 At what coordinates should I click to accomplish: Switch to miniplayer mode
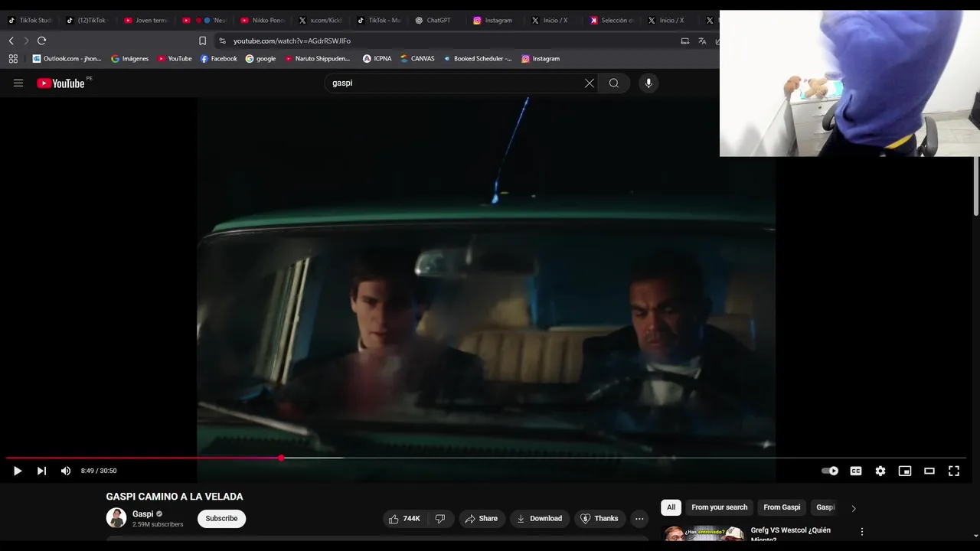click(905, 471)
